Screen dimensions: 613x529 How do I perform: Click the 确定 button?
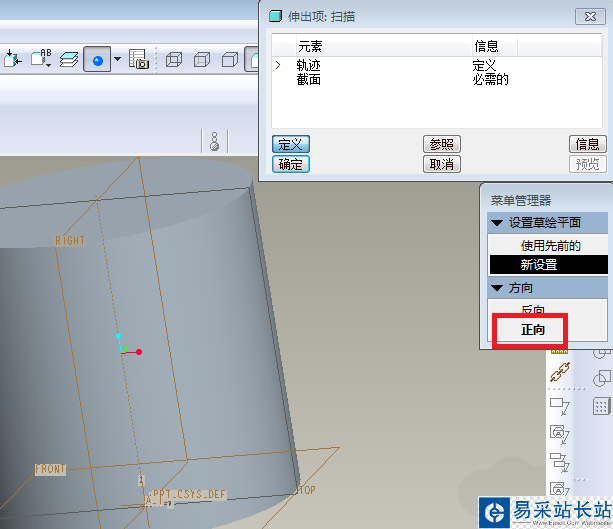coord(291,164)
